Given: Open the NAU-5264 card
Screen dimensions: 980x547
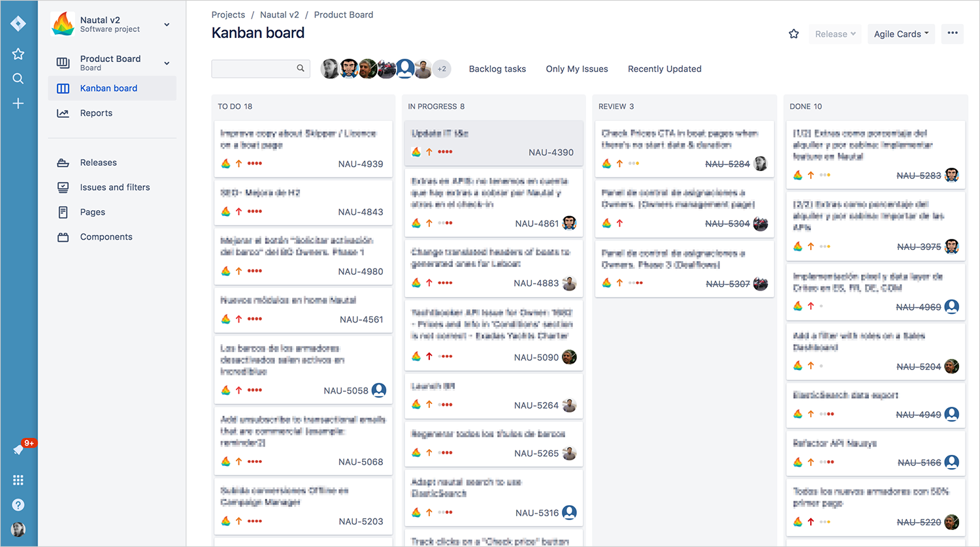Looking at the screenshot, I should (494, 396).
